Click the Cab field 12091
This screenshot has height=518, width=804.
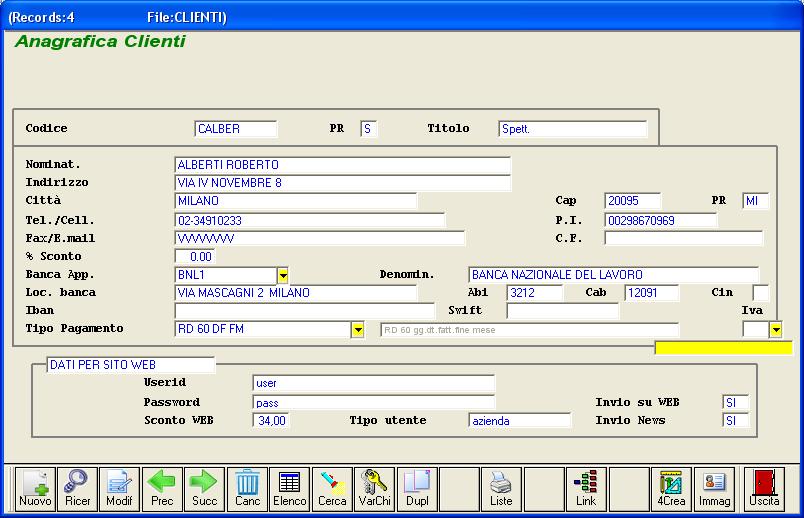[652, 293]
